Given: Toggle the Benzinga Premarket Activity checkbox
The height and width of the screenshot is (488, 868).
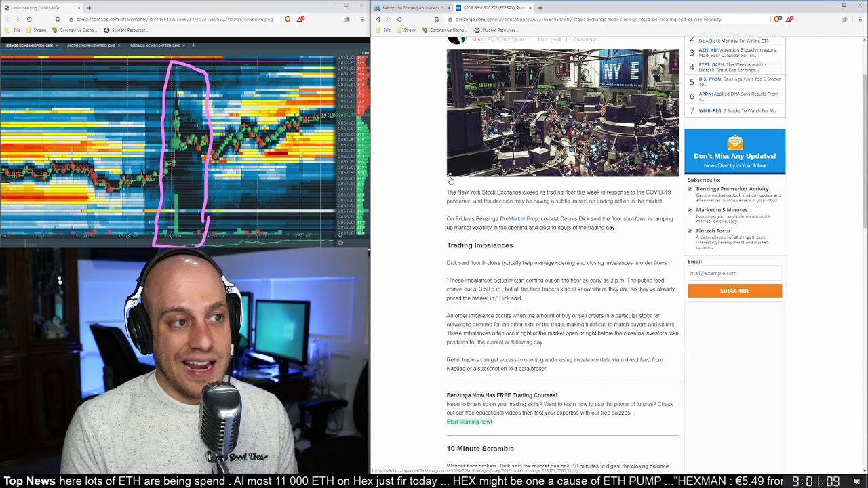Looking at the screenshot, I should click(x=690, y=189).
